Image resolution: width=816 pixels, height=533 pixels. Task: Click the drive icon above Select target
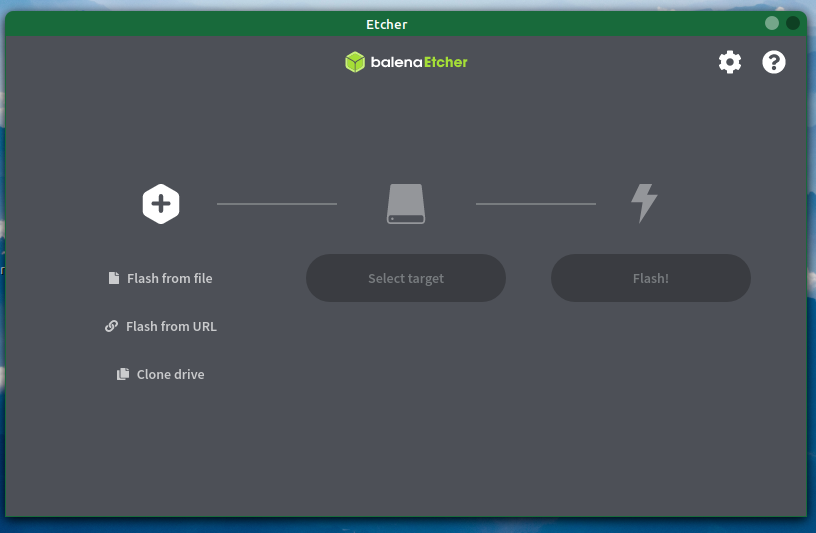[406, 204]
